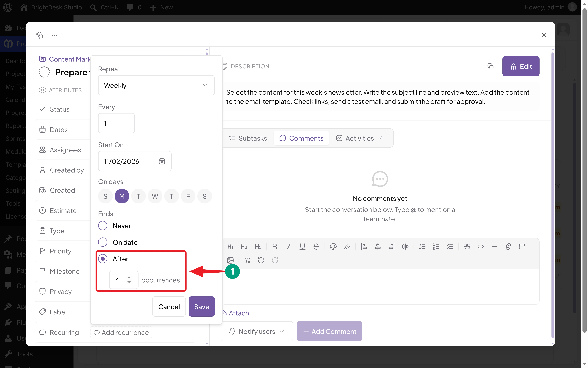Click the Start On date field

pyautogui.click(x=135, y=161)
